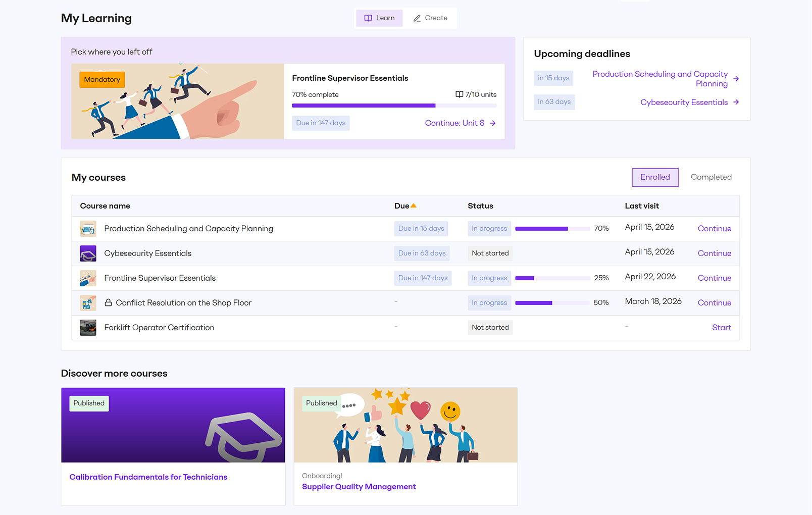Image resolution: width=812 pixels, height=515 pixels.
Task: Open the Production Scheduling course thumbnail icon
Action: [88, 228]
